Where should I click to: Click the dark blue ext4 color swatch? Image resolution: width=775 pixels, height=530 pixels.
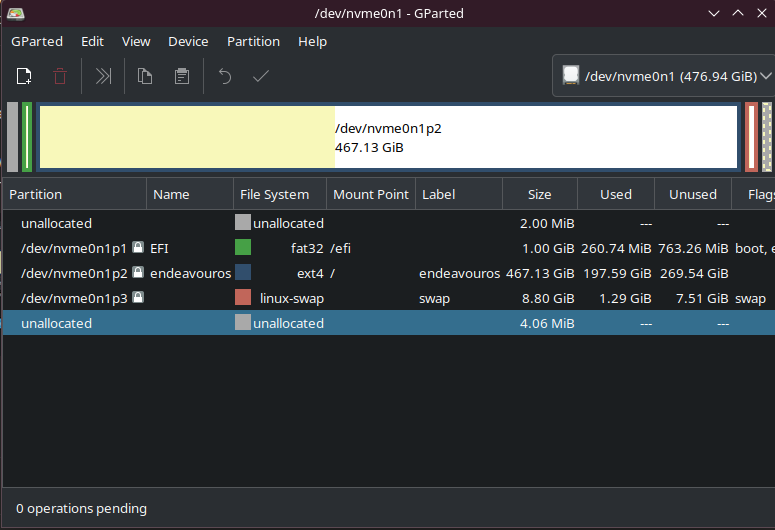243,272
